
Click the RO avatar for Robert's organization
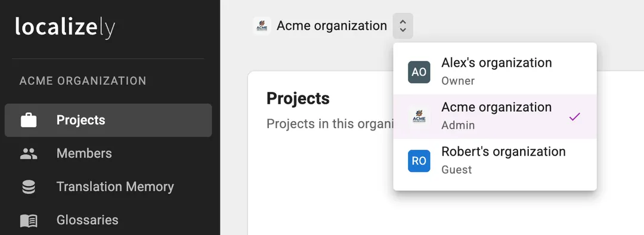pyautogui.click(x=419, y=160)
